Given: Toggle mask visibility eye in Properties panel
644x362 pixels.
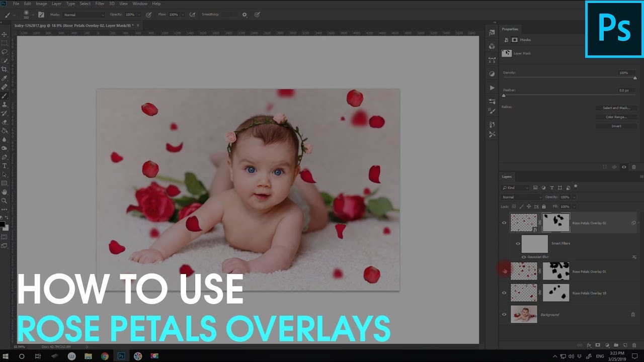Looking at the screenshot, I should point(624,167).
